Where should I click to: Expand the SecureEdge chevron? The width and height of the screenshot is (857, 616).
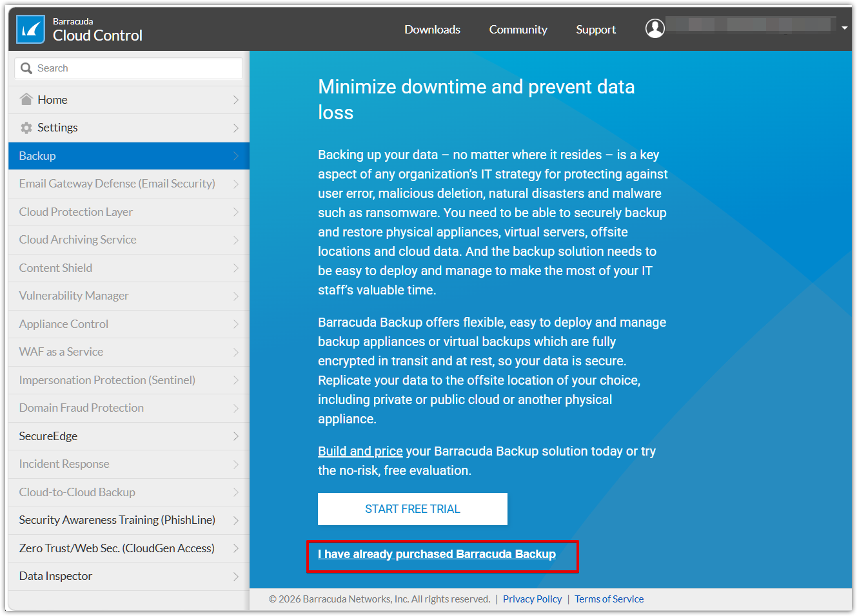(x=236, y=436)
